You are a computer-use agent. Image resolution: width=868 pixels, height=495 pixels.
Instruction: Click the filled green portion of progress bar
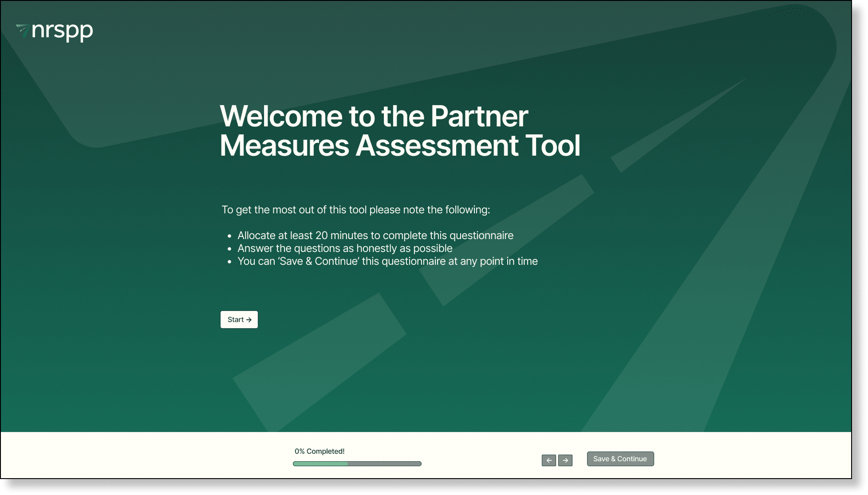[x=320, y=464]
